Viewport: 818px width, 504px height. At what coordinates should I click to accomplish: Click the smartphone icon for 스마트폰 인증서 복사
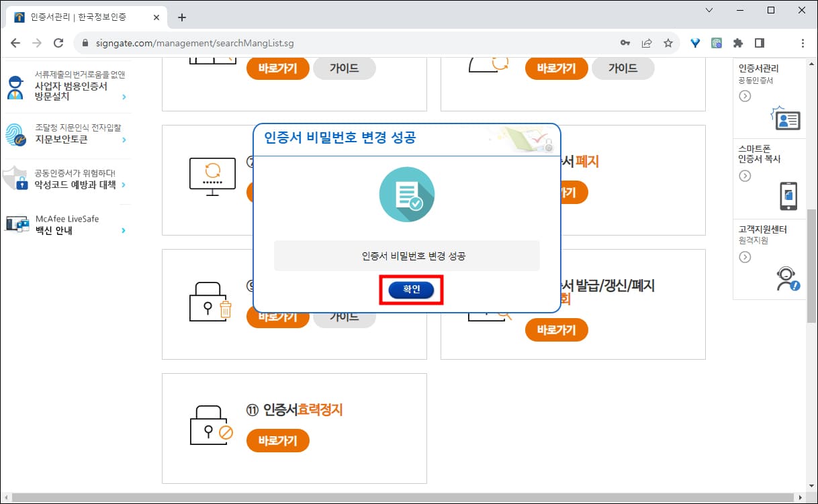coord(788,197)
